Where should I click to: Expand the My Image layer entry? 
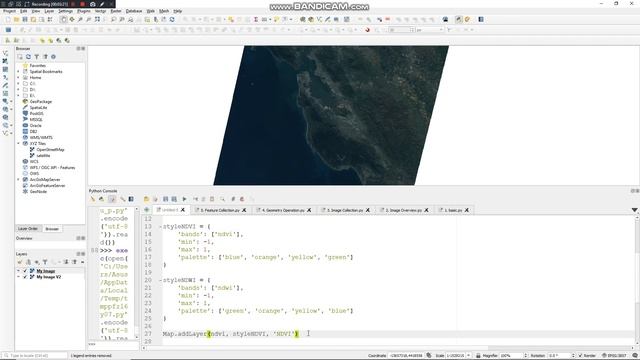(x=18, y=271)
